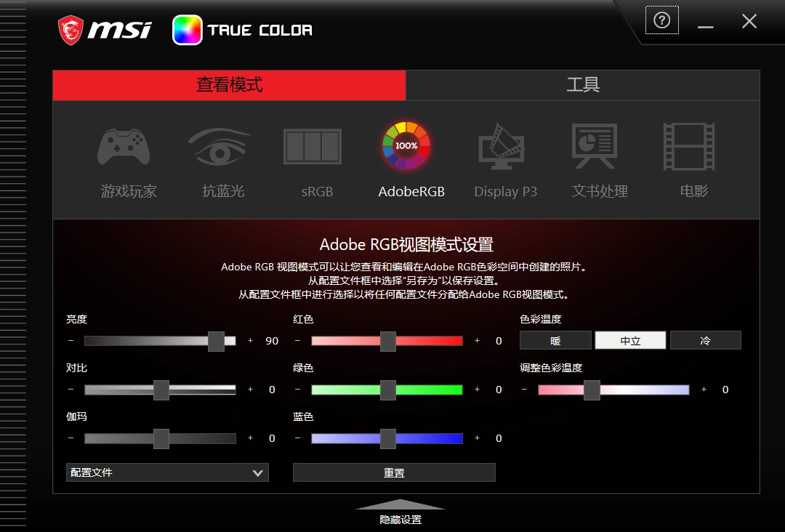This screenshot has height=532, width=785.
Task: Decrease 红色 with the minus button
Action: 298,341
